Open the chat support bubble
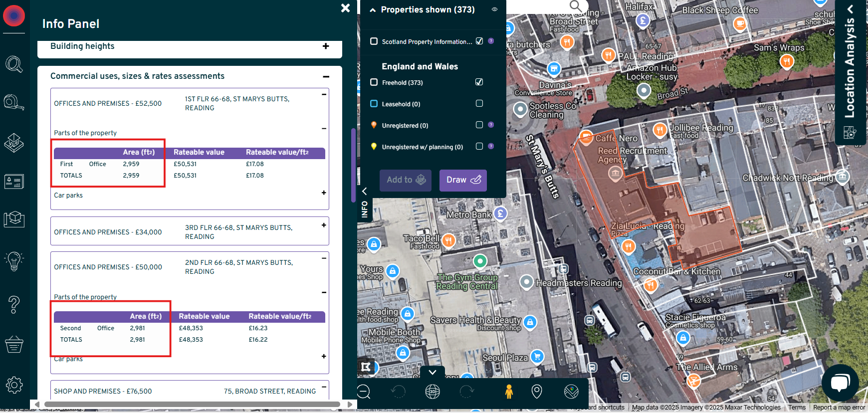 pos(840,383)
